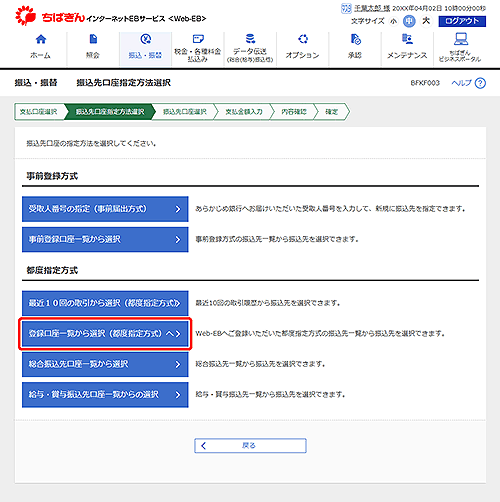Click the ヘルプ question mark icon
The height and width of the screenshot is (502, 500).
480,83
